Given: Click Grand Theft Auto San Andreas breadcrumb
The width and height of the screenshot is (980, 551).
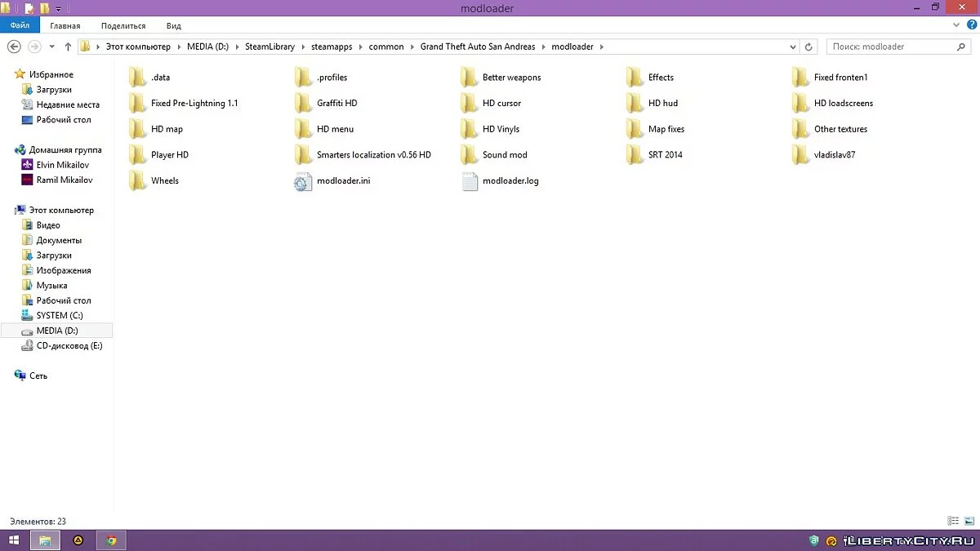Looking at the screenshot, I should point(478,47).
